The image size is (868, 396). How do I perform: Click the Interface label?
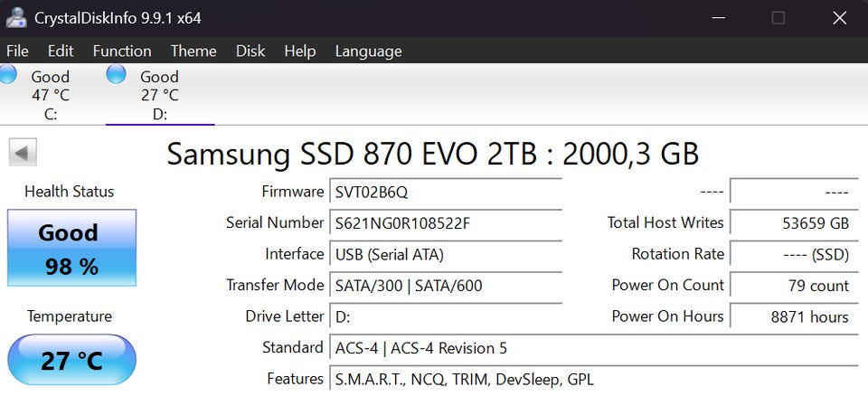tap(295, 254)
